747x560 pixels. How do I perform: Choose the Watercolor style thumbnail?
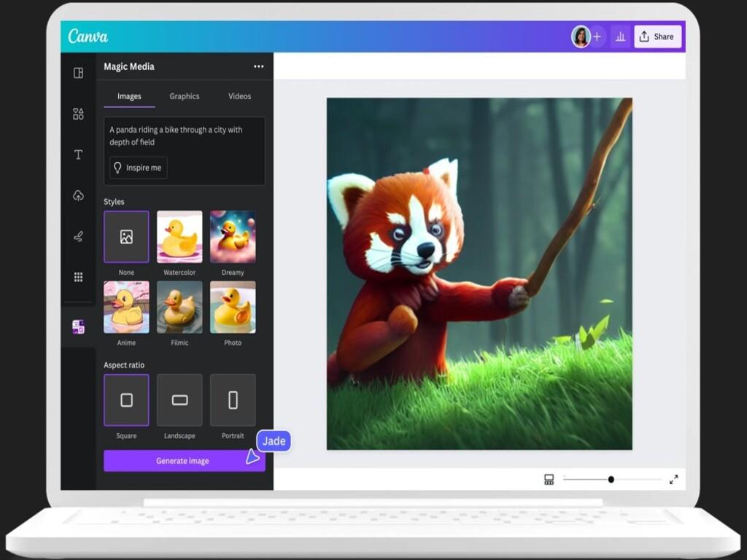179,237
